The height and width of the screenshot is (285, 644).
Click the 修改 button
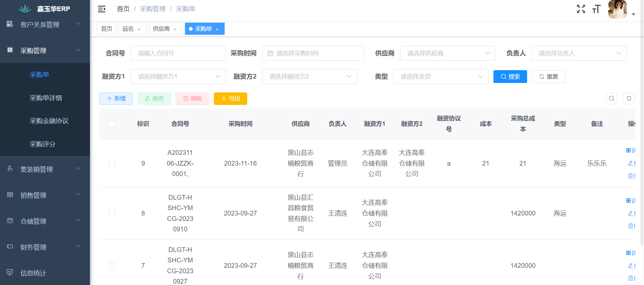point(154,98)
